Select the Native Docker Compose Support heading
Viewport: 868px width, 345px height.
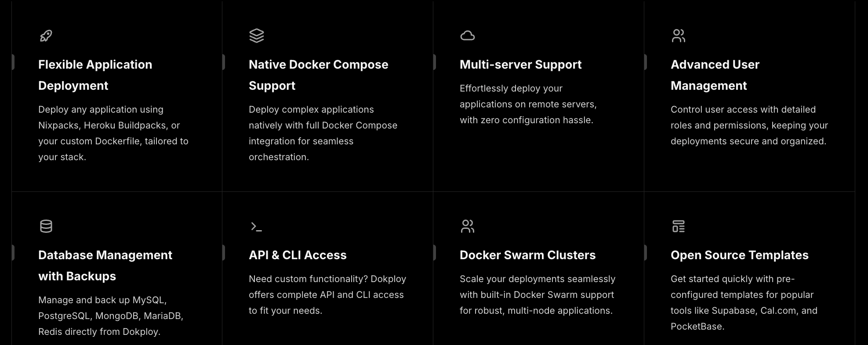pyautogui.click(x=319, y=75)
